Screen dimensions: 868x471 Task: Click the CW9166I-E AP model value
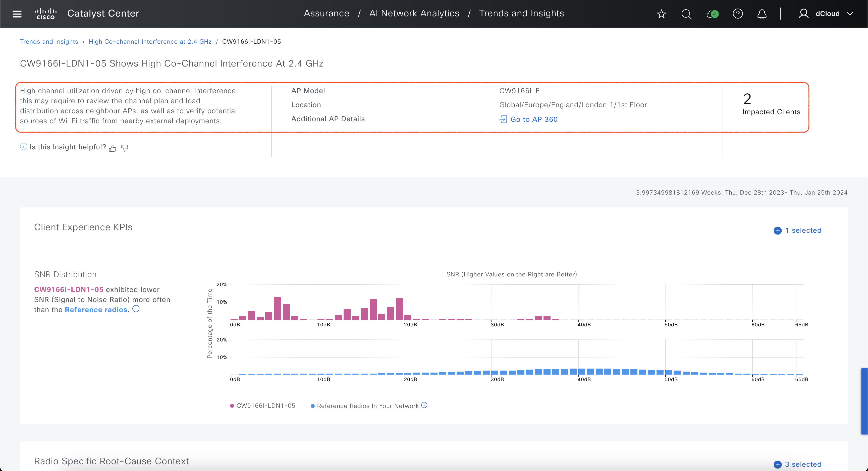(x=519, y=91)
